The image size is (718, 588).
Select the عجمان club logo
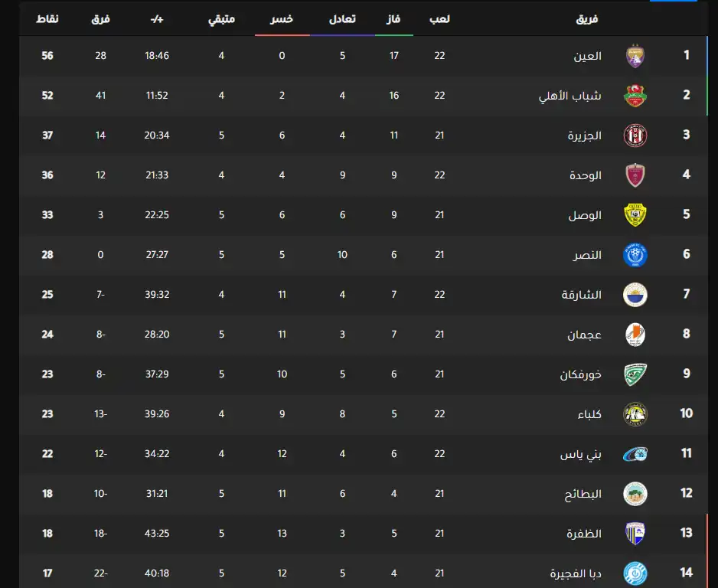click(x=635, y=335)
